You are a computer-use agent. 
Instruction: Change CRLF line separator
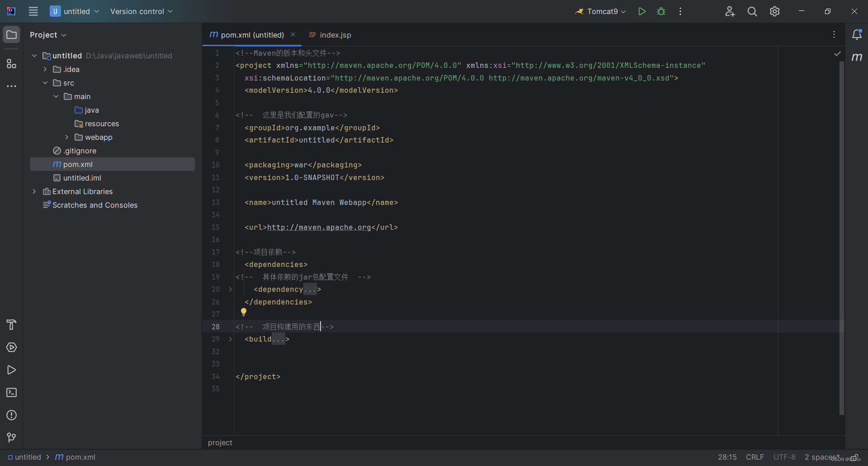click(x=755, y=457)
